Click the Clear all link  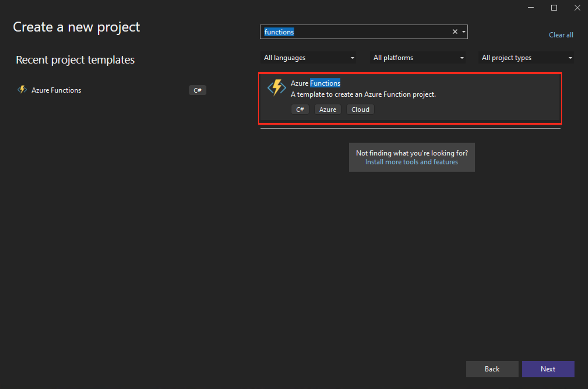(560, 35)
